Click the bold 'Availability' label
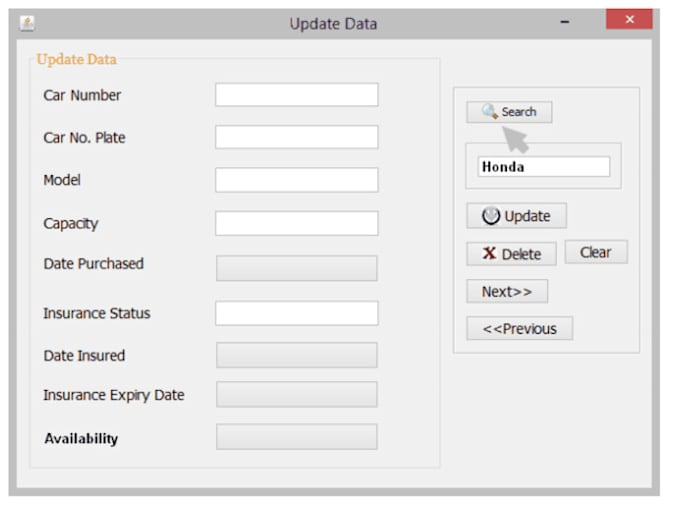 click(81, 438)
